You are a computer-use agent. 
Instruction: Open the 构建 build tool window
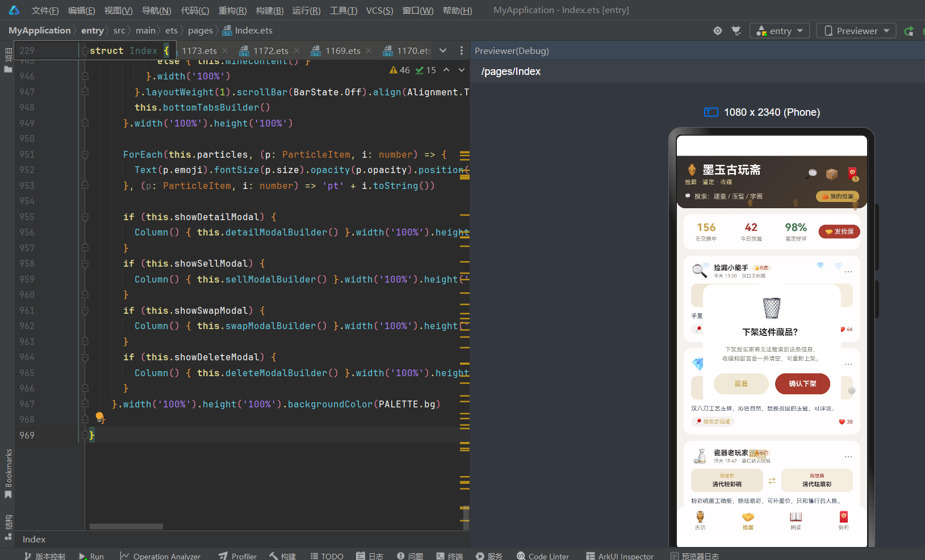(283, 556)
